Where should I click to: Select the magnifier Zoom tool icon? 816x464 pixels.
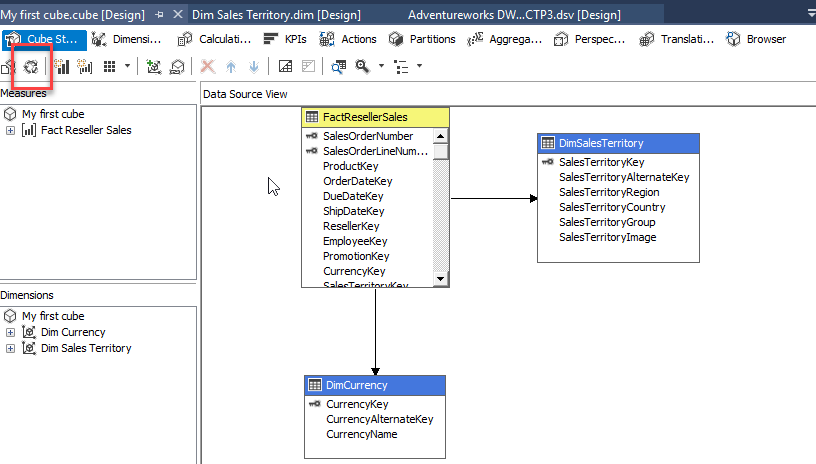[361, 67]
